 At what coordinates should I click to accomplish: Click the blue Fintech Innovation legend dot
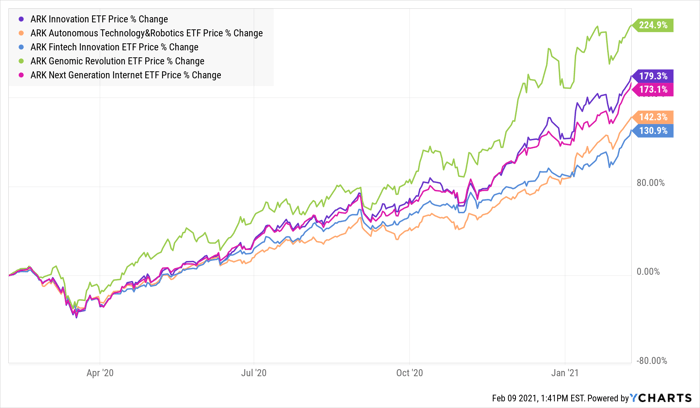coord(23,47)
